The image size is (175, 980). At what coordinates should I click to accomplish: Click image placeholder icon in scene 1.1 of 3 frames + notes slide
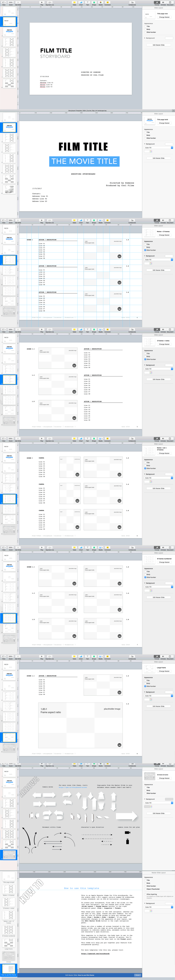tap(74, 366)
